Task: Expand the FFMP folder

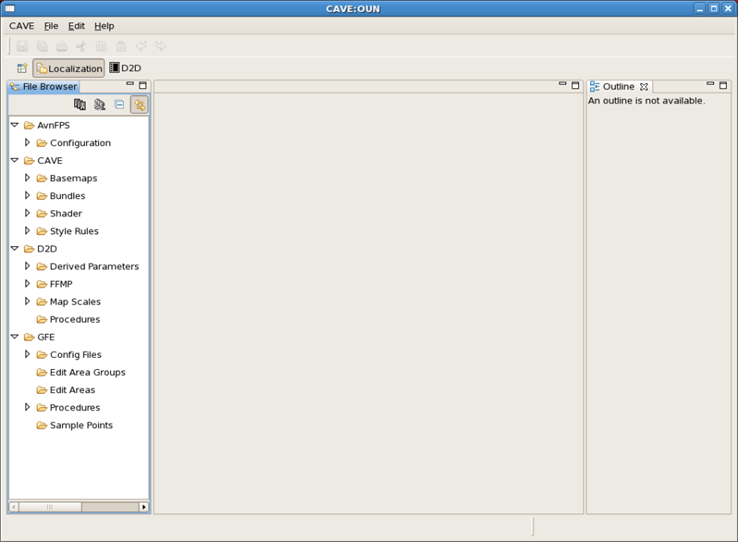Action: 27,284
